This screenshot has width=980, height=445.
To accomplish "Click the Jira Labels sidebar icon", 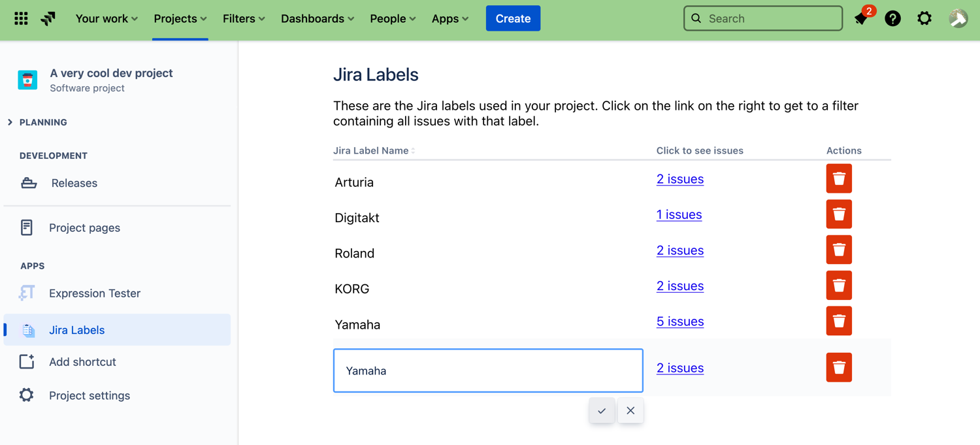I will tap(28, 330).
